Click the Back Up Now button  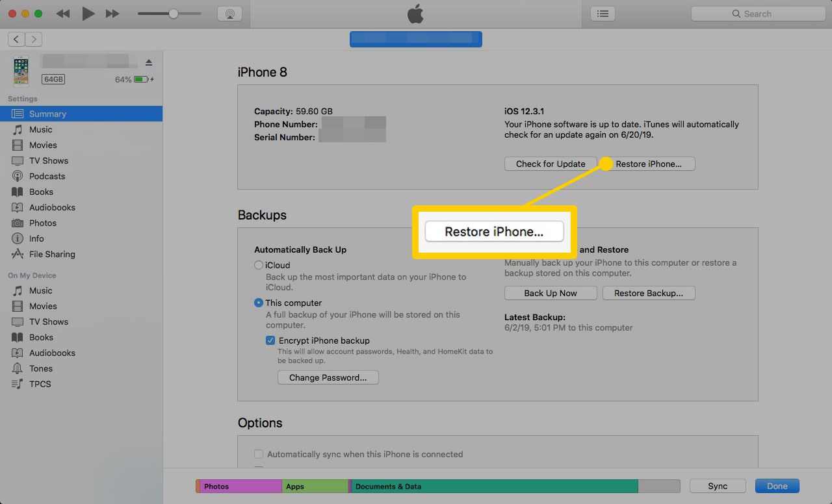(551, 293)
